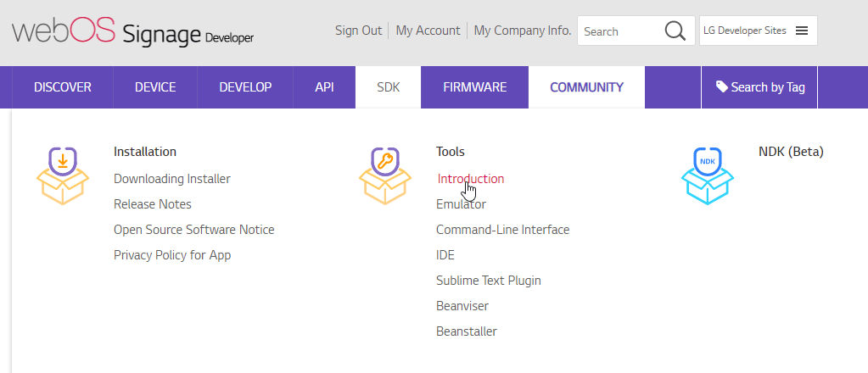Viewport: 868px width, 373px height.
Task: Click the Tools wrench box icon
Action: click(x=385, y=176)
